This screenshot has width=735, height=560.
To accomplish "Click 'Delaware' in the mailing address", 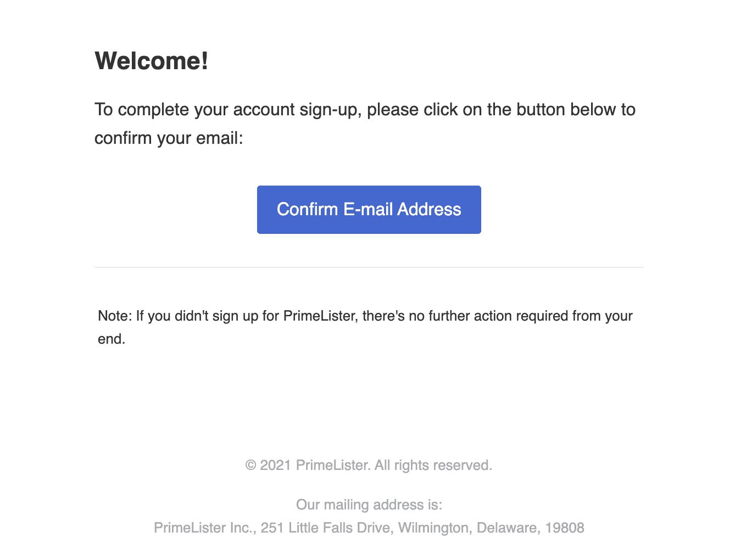I will point(509,528).
